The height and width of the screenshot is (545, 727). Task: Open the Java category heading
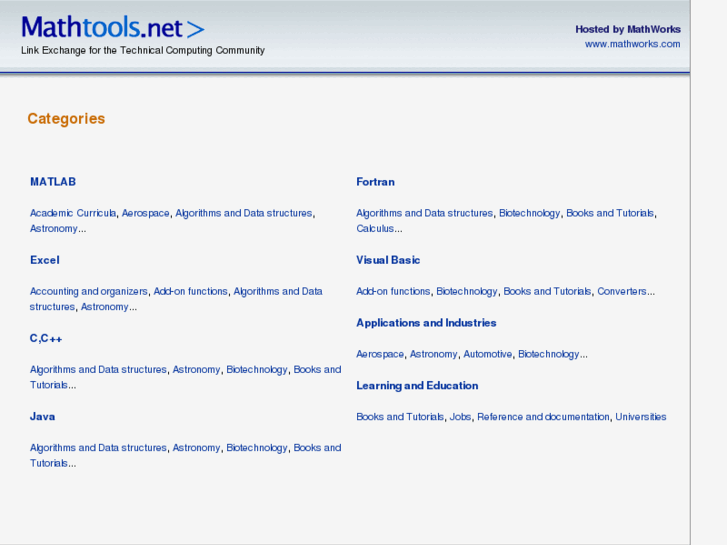(43, 417)
